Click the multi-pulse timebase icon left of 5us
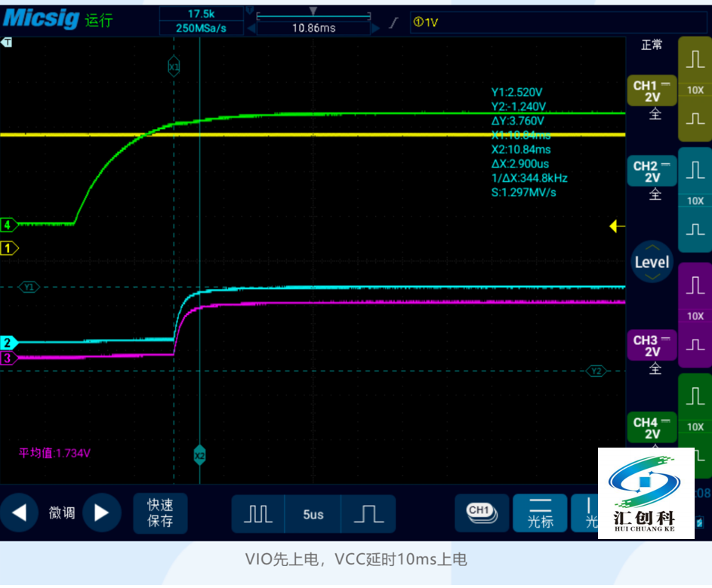Screen dimensions: 712x588 tap(258, 514)
